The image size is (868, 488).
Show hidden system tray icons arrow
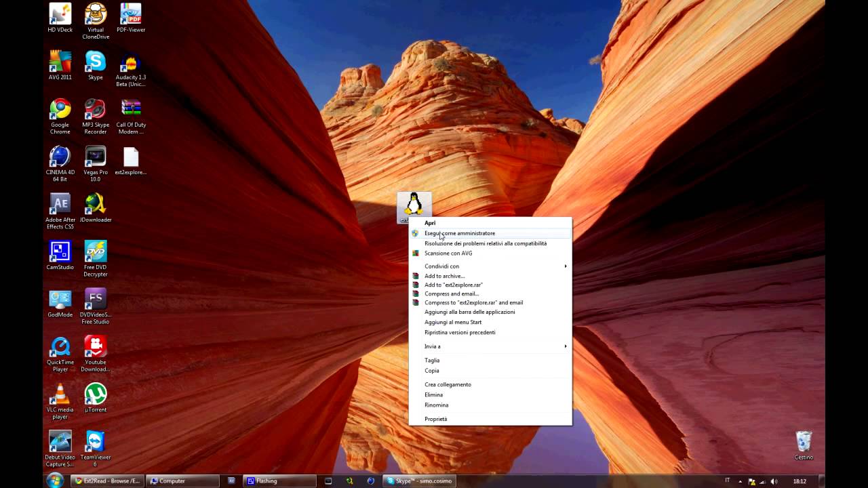click(741, 481)
